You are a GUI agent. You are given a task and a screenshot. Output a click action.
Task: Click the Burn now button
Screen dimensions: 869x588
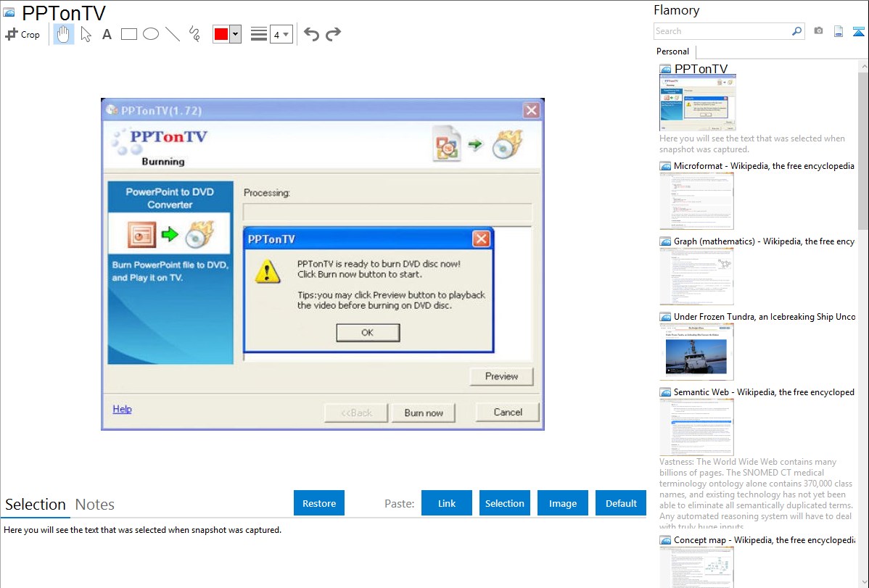pos(424,413)
